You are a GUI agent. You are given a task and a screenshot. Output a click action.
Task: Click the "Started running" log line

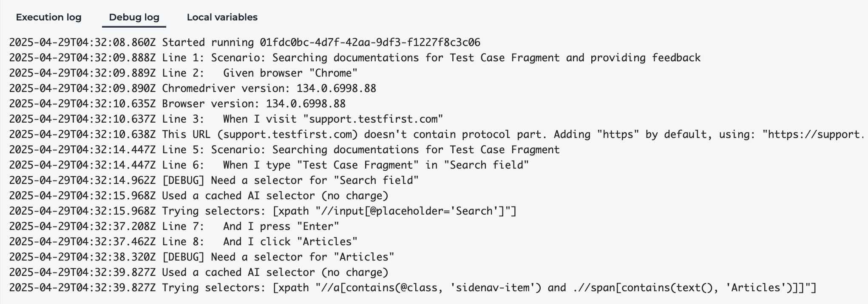(x=244, y=43)
